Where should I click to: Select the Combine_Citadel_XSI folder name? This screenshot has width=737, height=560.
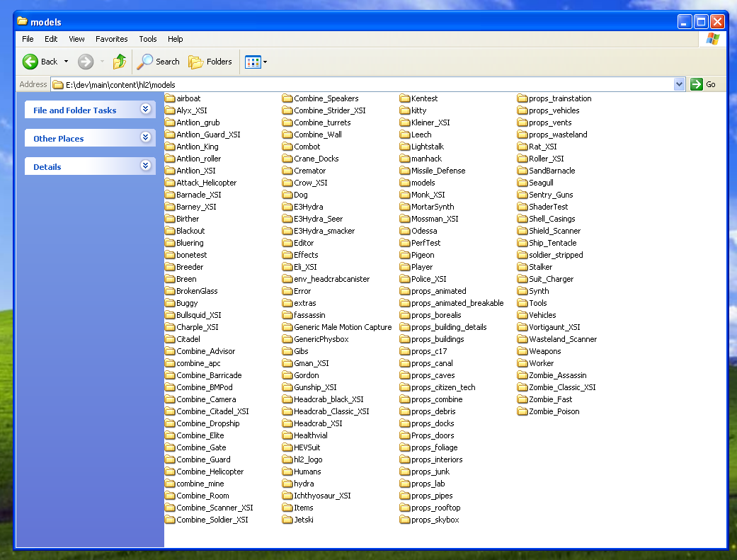pyautogui.click(x=212, y=411)
